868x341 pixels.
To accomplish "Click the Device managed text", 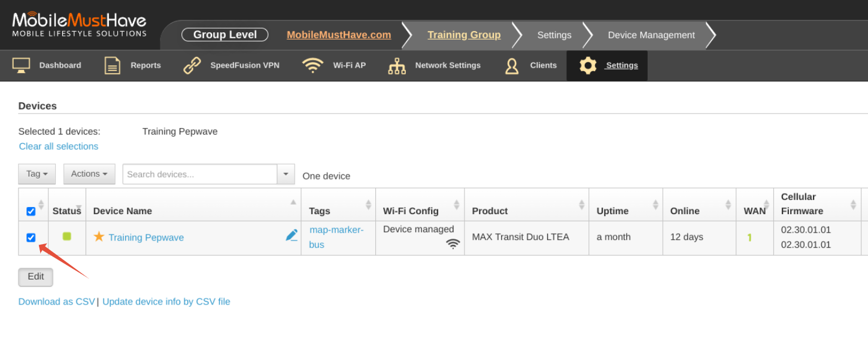I will [x=418, y=229].
